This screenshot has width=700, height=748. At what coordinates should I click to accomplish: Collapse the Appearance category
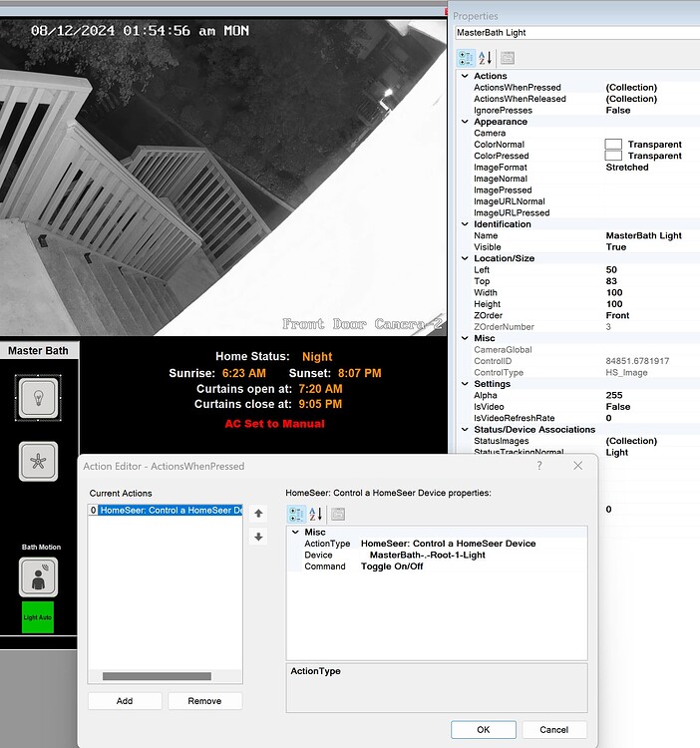click(465, 122)
